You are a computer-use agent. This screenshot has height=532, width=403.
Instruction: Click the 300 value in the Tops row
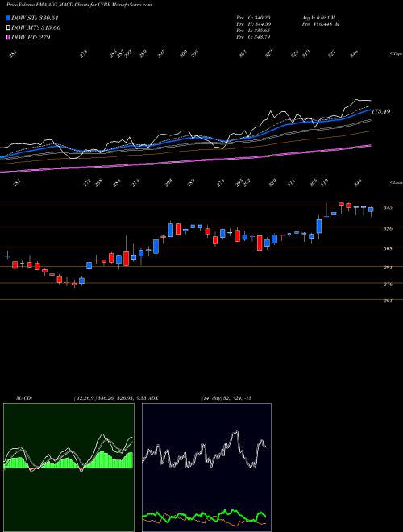pyautogui.click(x=184, y=54)
